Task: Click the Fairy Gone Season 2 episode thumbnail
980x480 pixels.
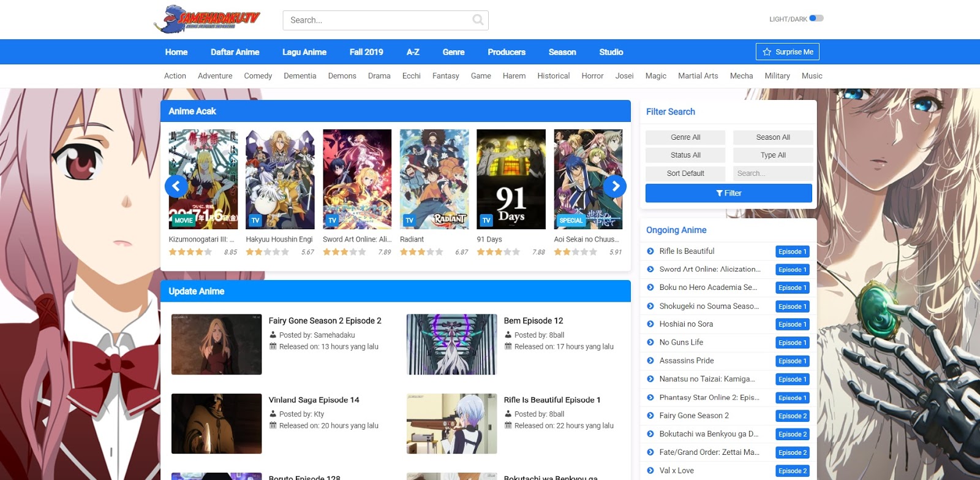Action: [x=217, y=345]
